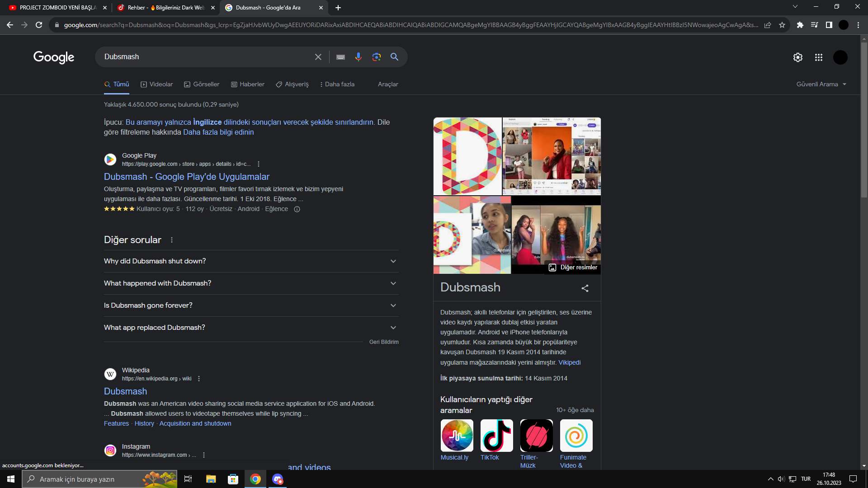Open the Güvenli Arama dropdown
The height and width of the screenshot is (488, 868).
point(821,84)
